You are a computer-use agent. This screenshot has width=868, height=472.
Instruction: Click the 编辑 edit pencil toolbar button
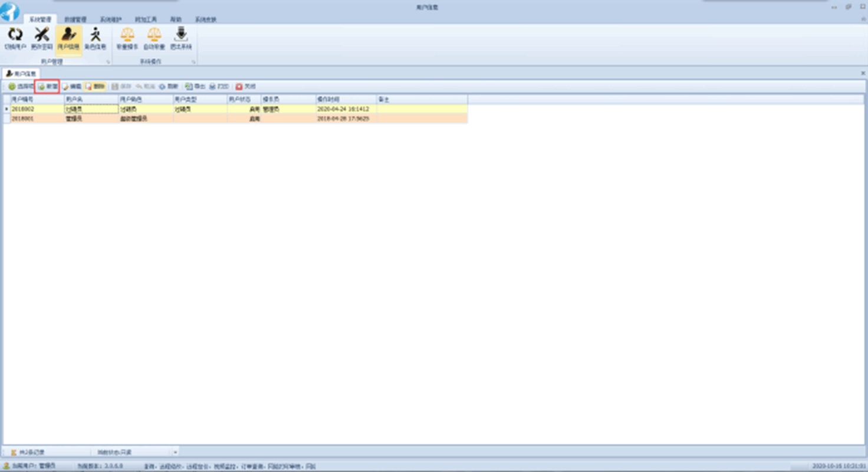pos(72,87)
